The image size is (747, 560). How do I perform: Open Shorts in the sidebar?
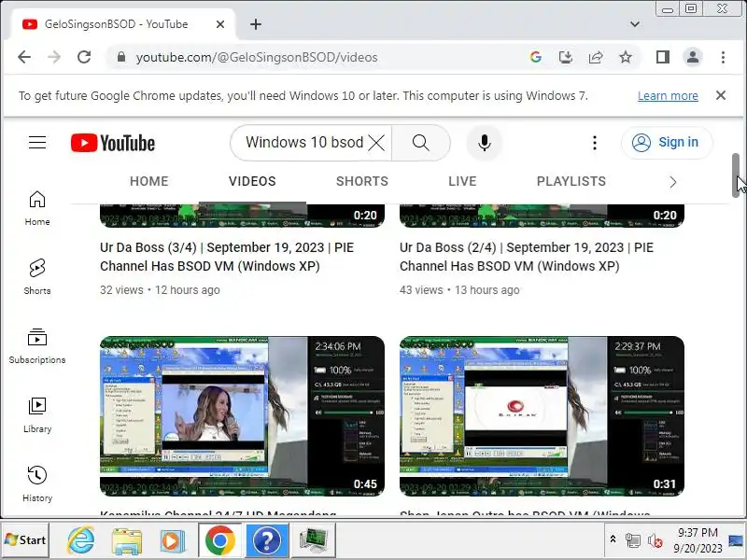(x=37, y=277)
